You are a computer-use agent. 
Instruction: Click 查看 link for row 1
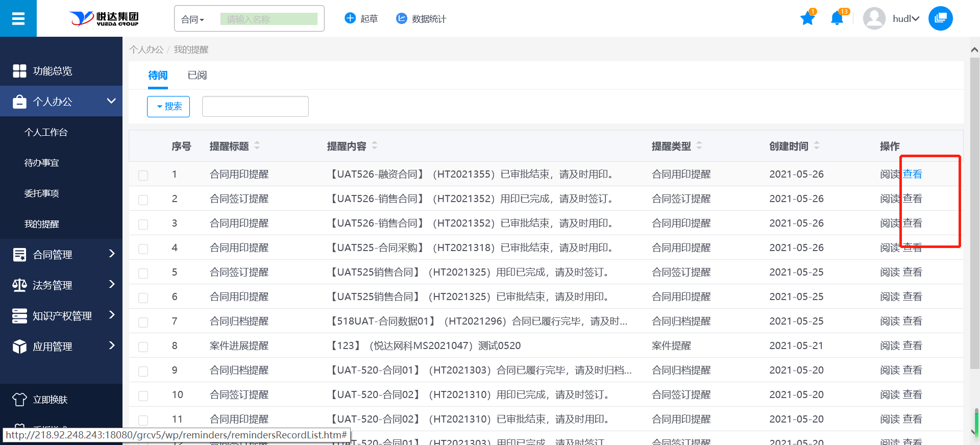(913, 174)
